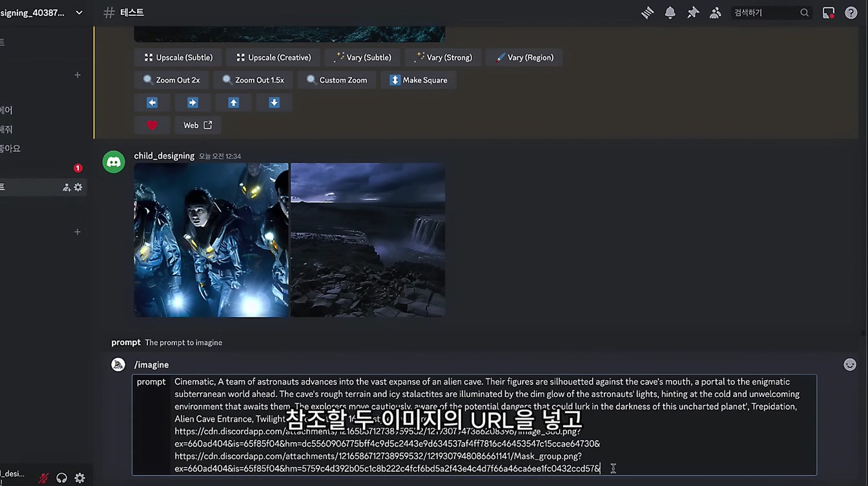Open the inbox icon in header
The height and width of the screenshot is (486, 868).
829,13
